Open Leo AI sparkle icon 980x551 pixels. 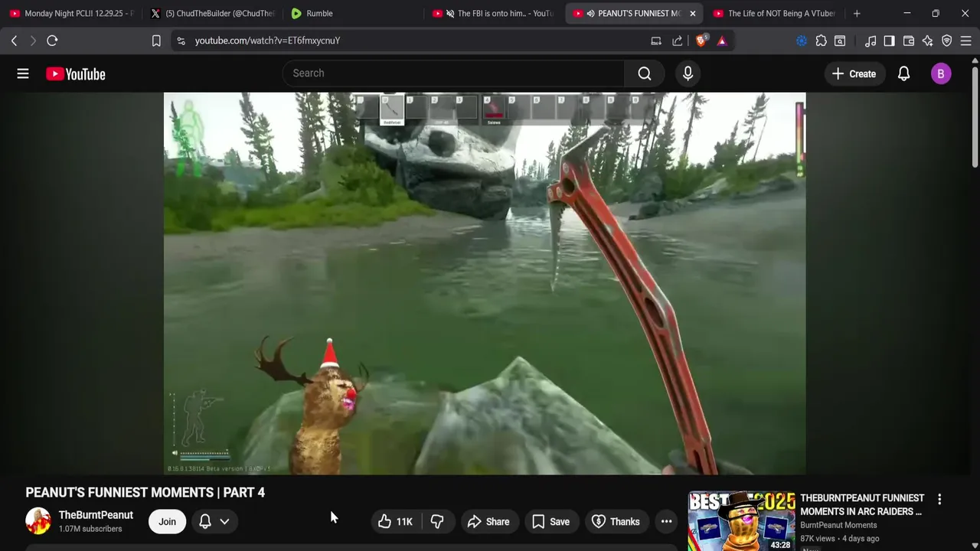[928, 41]
